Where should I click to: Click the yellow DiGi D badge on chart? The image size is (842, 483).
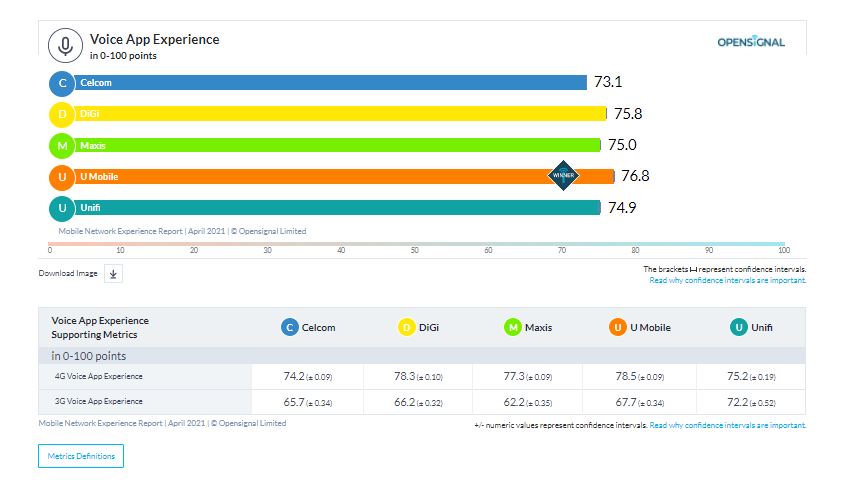click(62, 114)
